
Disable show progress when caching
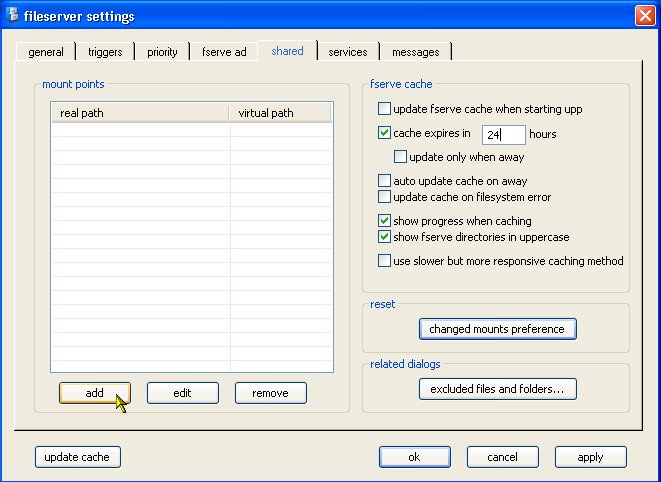(x=384, y=221)
